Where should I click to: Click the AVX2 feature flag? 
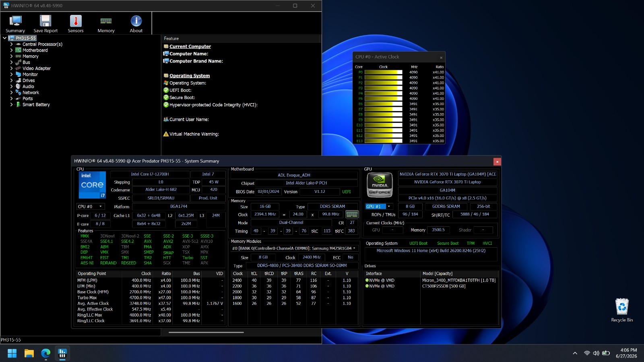click(x=168, y=242)
